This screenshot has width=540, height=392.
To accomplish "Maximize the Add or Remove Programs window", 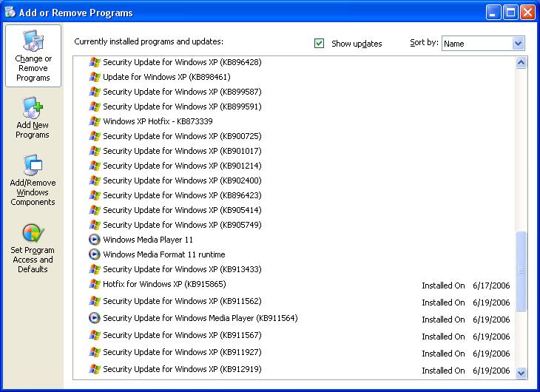I will 510,13.
